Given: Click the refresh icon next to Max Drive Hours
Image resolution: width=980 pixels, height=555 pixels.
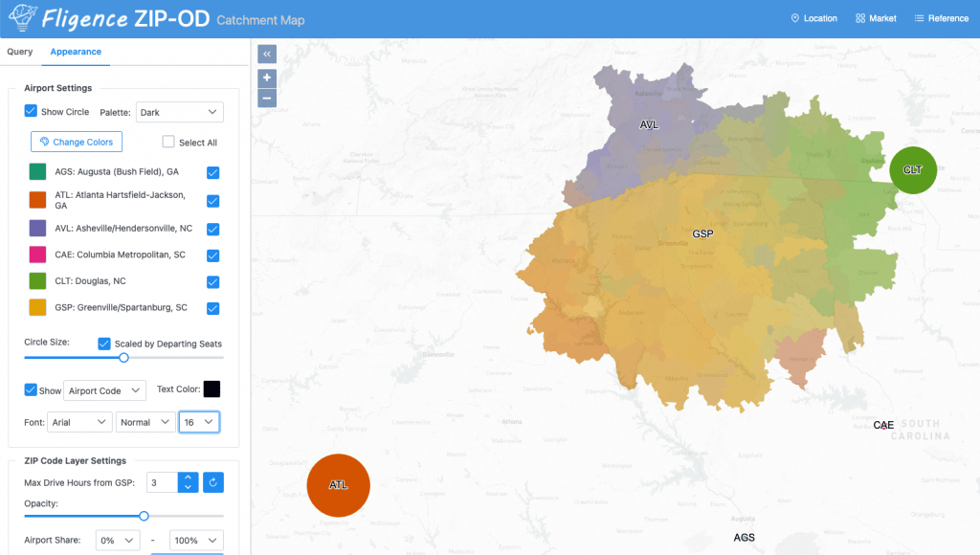Looking at the screenshot, I should [213, 482].
